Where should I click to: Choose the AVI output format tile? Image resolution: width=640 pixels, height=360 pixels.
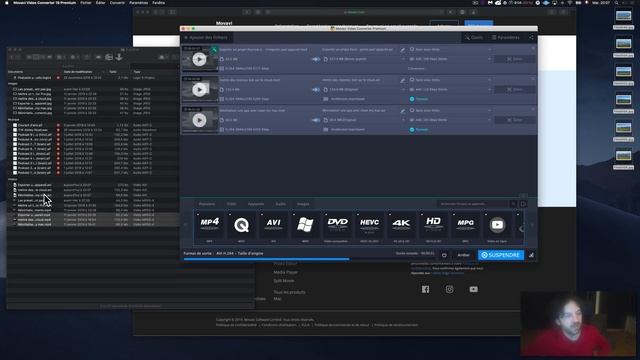(x=273, y=226)
